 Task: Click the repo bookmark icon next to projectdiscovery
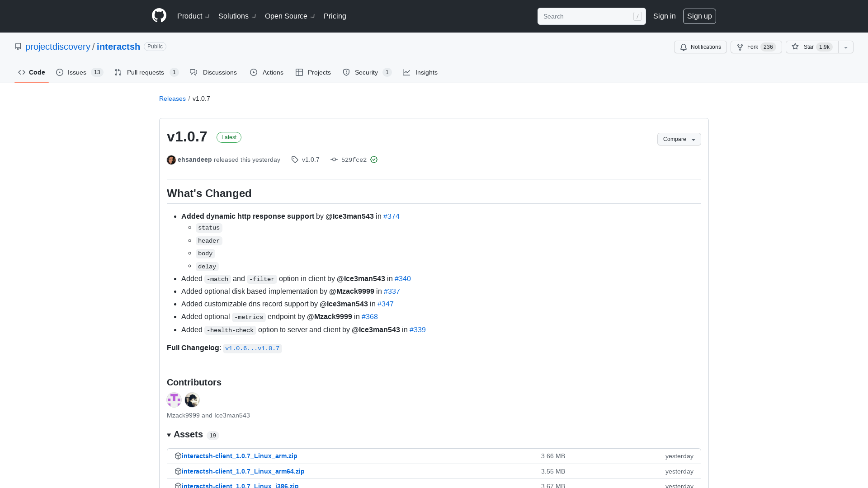[x=18, y=47]
